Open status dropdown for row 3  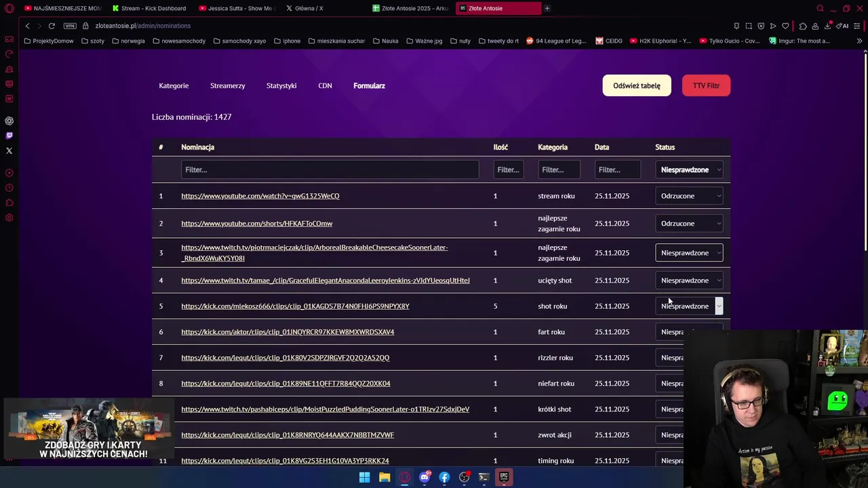tap(689, 253)
